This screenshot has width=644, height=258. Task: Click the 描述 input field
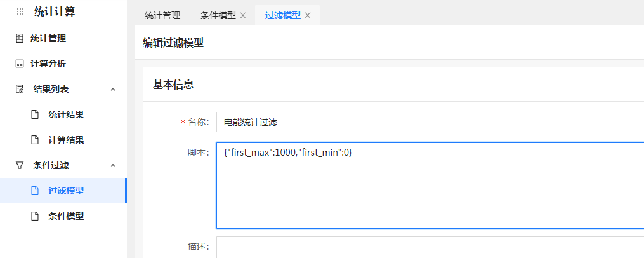(429, 247)
